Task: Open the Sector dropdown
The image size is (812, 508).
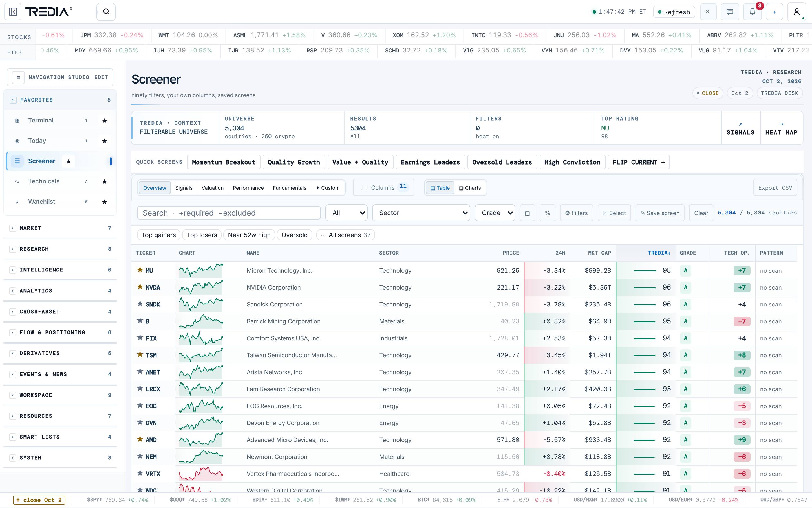Action: 421,213
